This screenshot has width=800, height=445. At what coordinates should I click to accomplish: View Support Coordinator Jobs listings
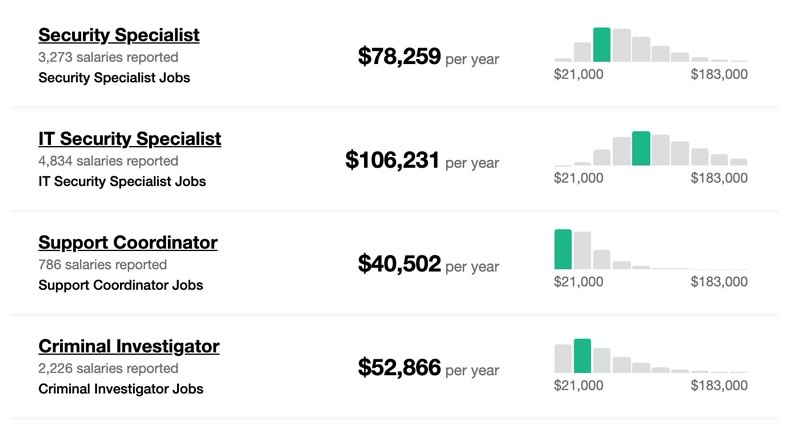click(x=120, y=285)
